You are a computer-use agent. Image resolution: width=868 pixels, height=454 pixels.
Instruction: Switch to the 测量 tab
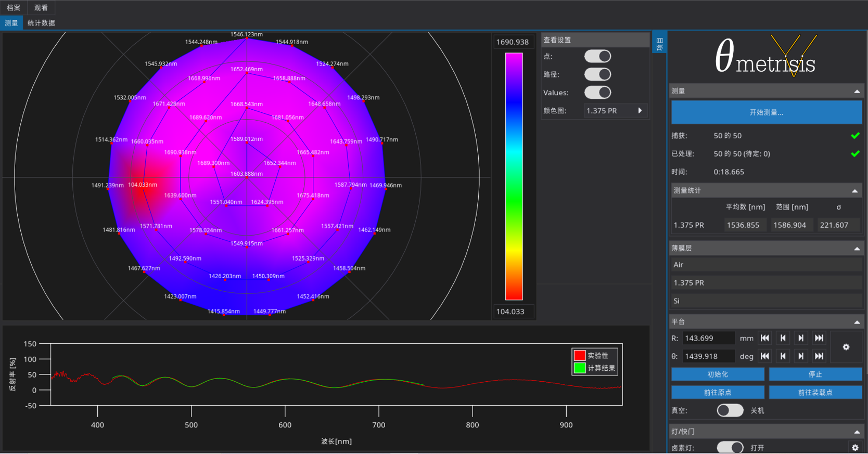point(11,23)
